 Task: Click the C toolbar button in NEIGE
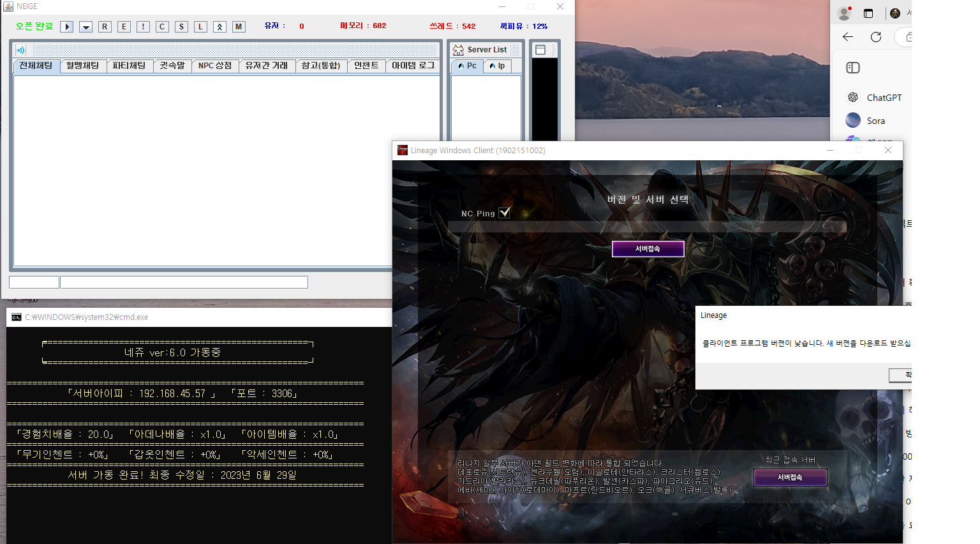(x=163, y=27)
